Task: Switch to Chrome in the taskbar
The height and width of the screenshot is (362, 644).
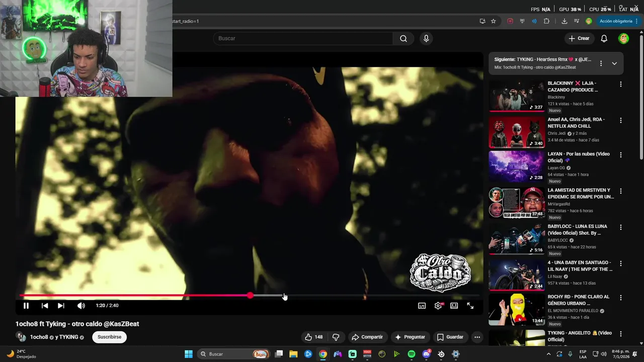Action: 323,354
